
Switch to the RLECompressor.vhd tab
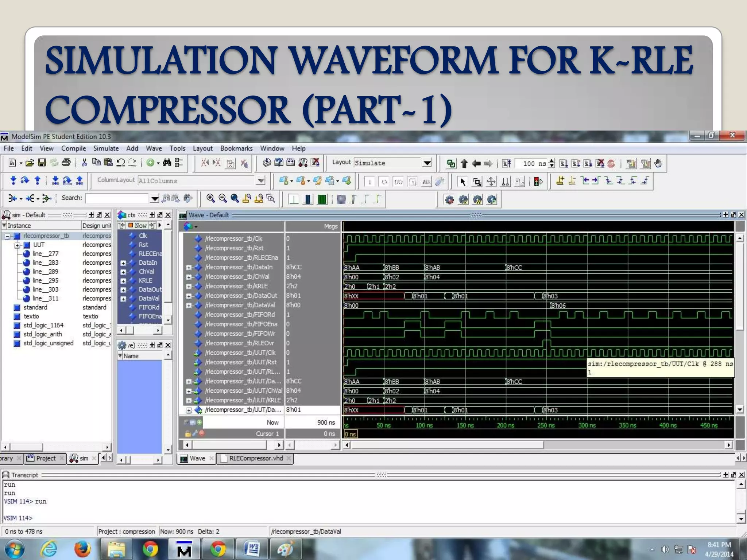tap(256, 458)
